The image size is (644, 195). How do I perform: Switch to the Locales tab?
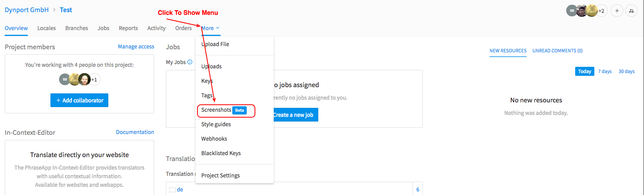pos(47,28)
